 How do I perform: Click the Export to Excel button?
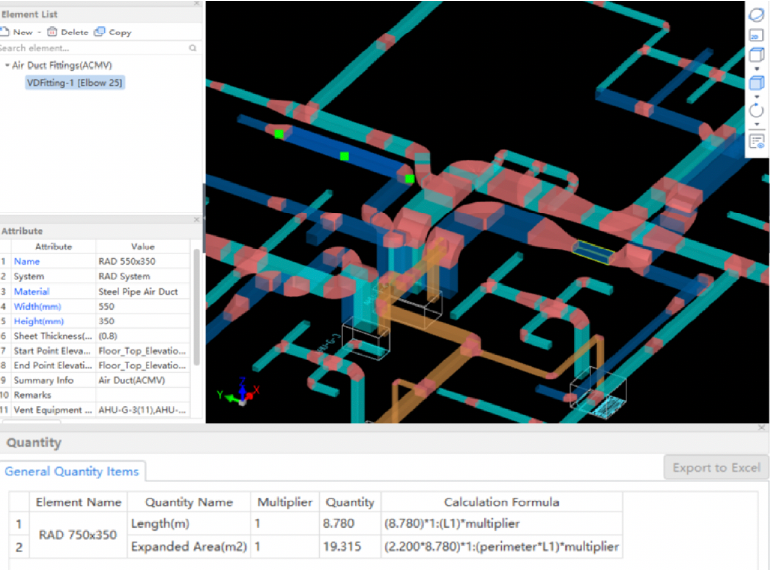click(715, 467)
